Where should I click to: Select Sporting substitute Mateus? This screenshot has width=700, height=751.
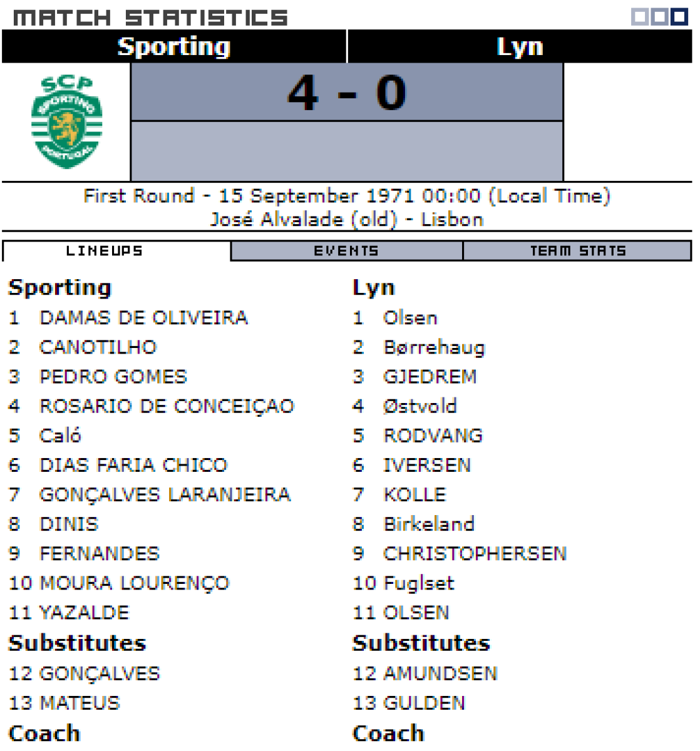[x=80, y=703]
